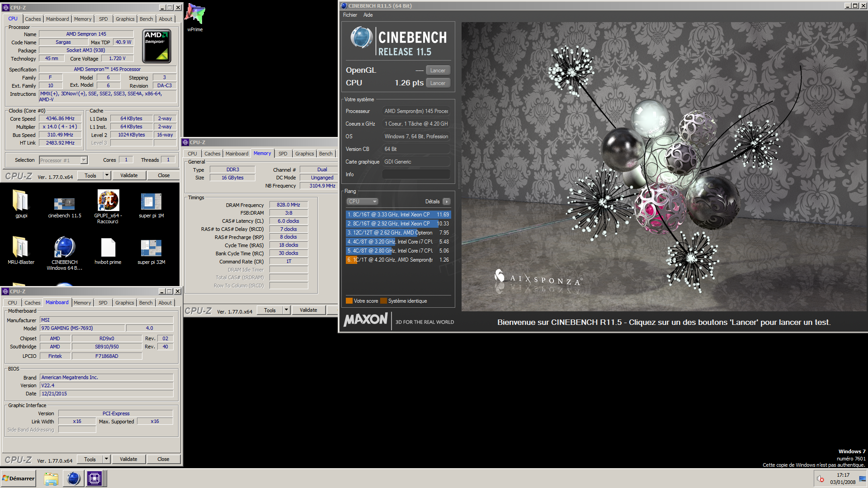Select SPD tab in Memory CPU-Z window
Screen dimensions: 868x488
tap(283, 154)
